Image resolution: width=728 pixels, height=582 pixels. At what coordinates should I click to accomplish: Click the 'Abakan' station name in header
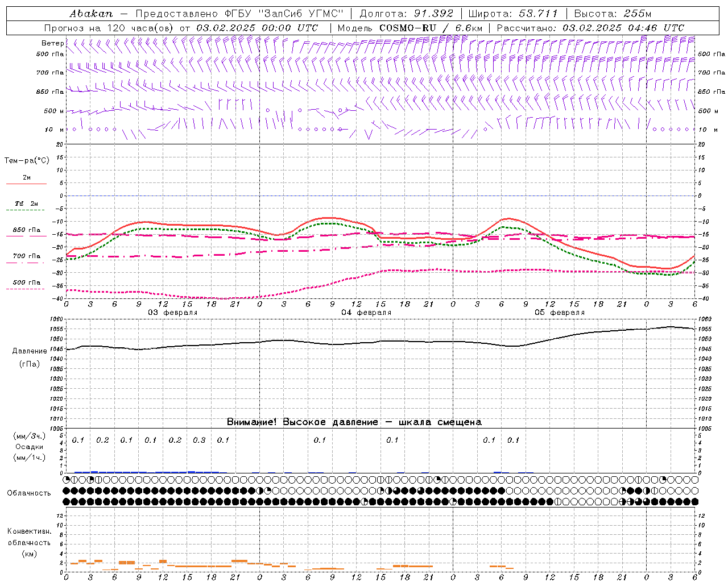click(91, 14)
